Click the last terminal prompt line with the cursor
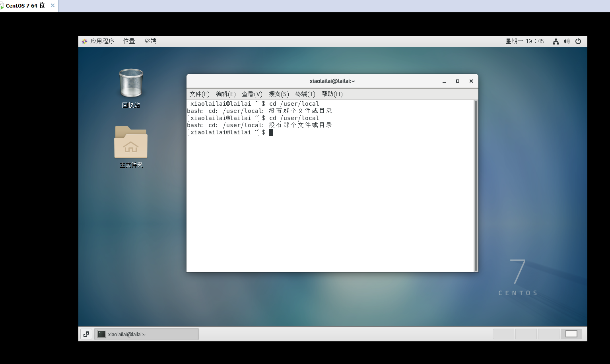 coord(230,132)
